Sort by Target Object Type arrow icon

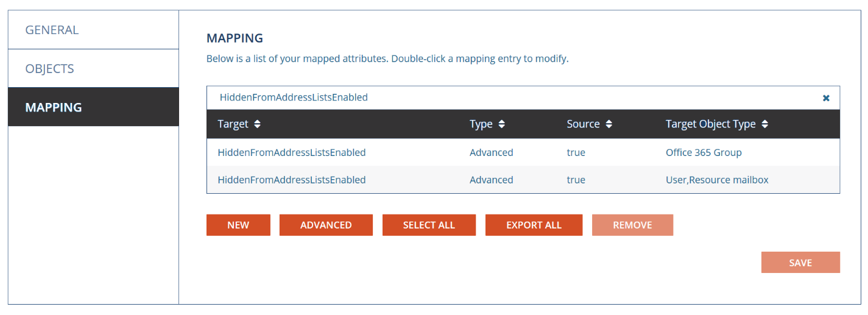pyautogui.click(x=764, y=124)
